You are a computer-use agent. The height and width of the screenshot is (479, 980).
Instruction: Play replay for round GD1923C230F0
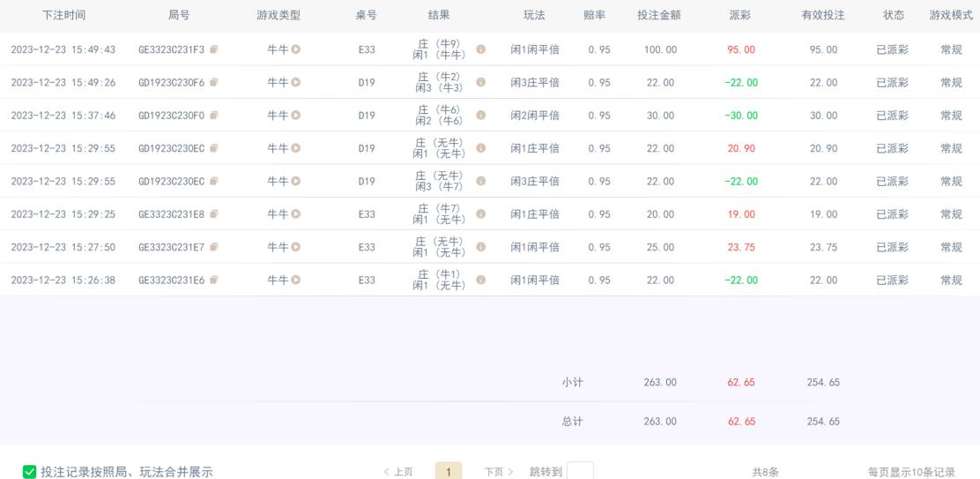point(295,115)
